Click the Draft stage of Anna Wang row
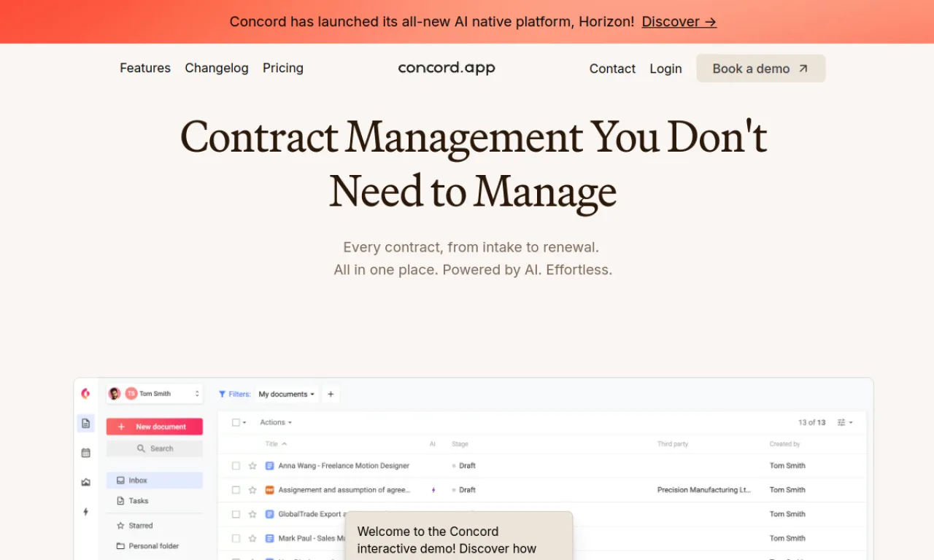This screenshot has width=934, height=560. (464, 465)
